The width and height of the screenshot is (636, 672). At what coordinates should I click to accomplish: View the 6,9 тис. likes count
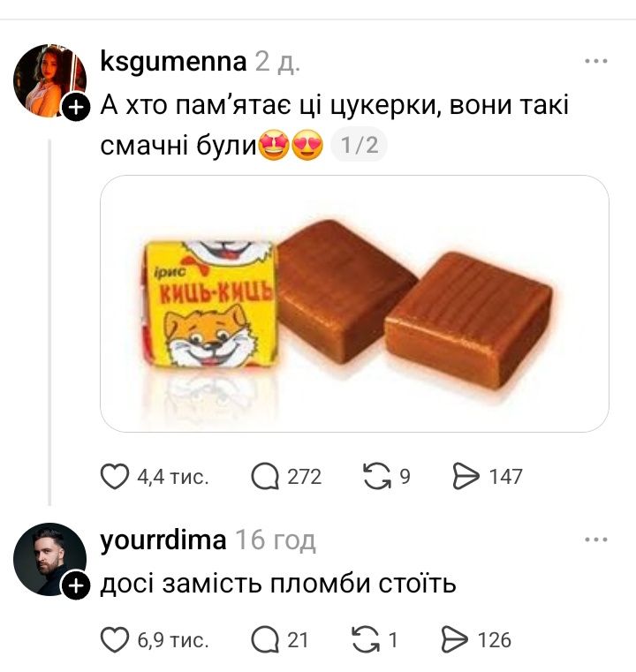click(173, 640)
